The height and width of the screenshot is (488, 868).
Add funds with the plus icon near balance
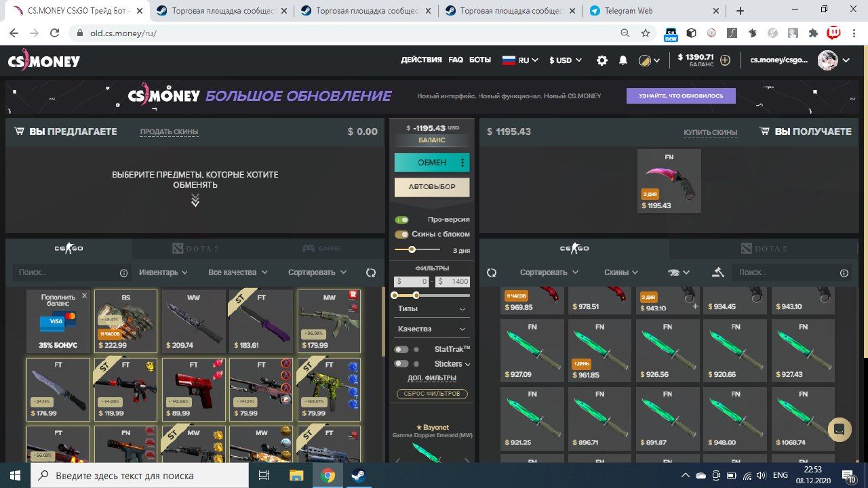tap(726, 60)
